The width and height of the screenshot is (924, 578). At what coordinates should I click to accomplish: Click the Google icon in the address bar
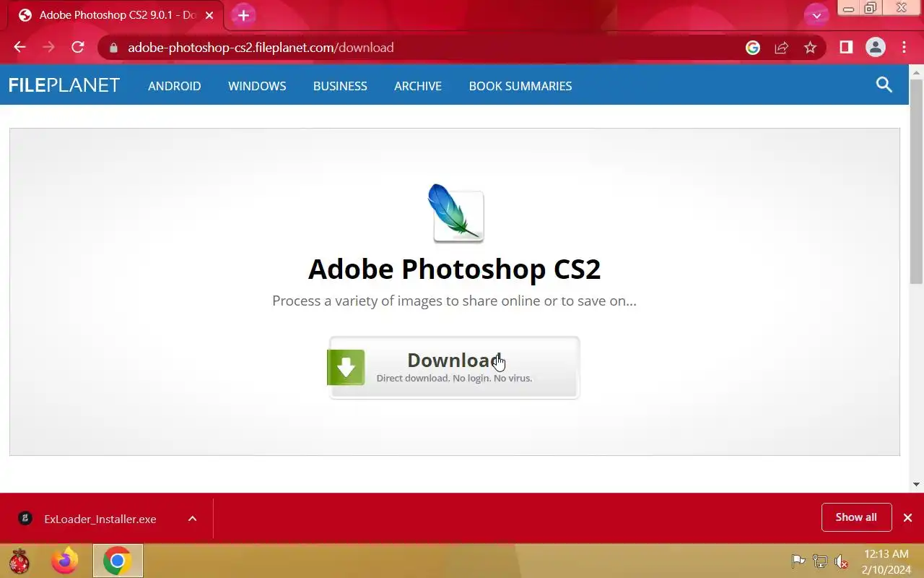(753, 48)
